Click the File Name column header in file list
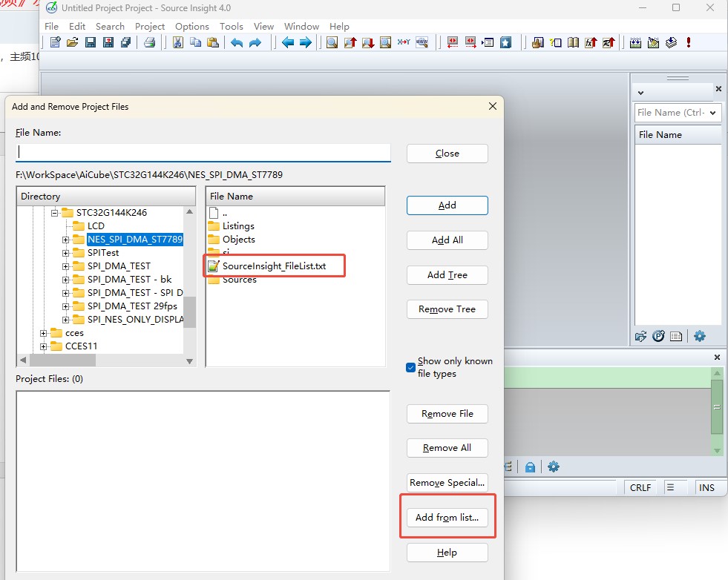This screenshot has width=728, height=580. click(x=295, y=197)
